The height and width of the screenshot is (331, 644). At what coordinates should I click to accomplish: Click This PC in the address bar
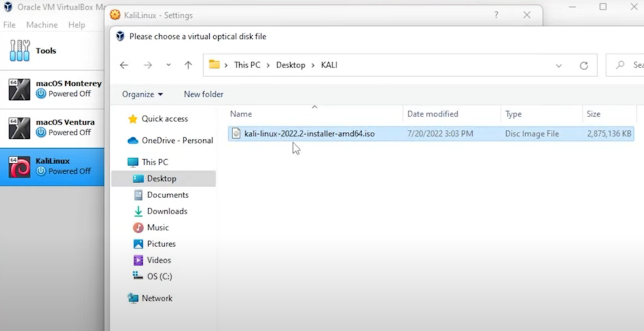coord(247,65)
